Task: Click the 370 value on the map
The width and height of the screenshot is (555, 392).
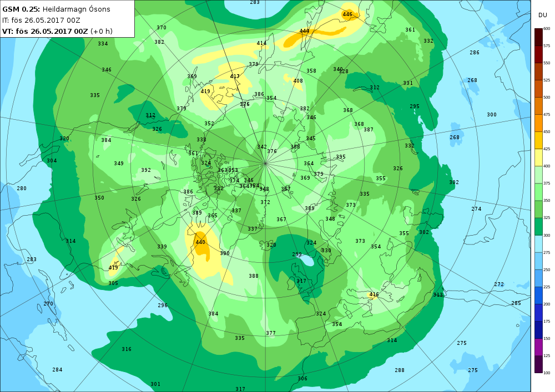Action: (162, 28)
